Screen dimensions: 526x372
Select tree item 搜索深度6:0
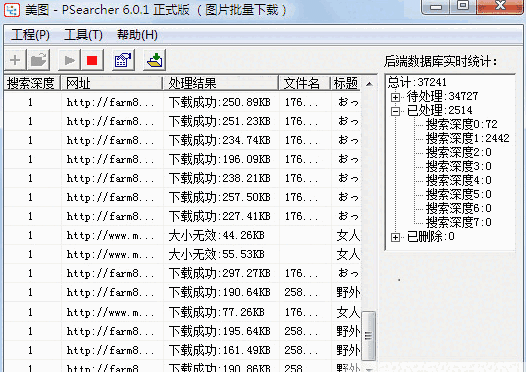click(x=459, y=209)
